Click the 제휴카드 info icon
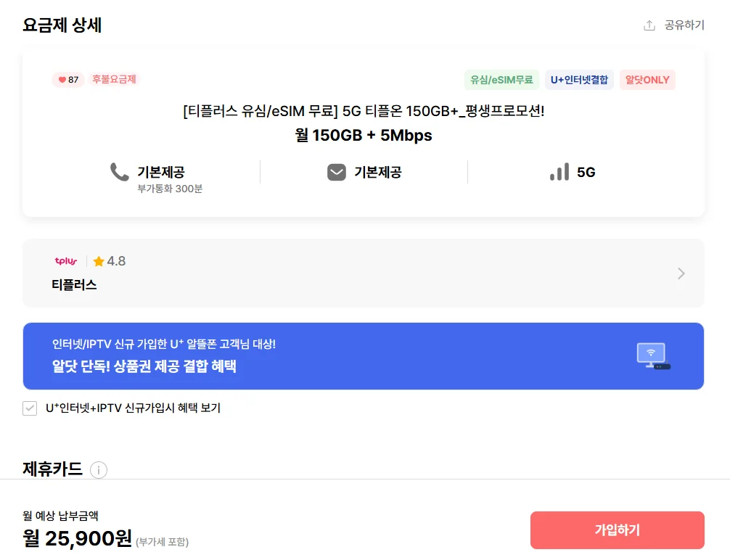The image size is (730, 560). tap(99, 470)
